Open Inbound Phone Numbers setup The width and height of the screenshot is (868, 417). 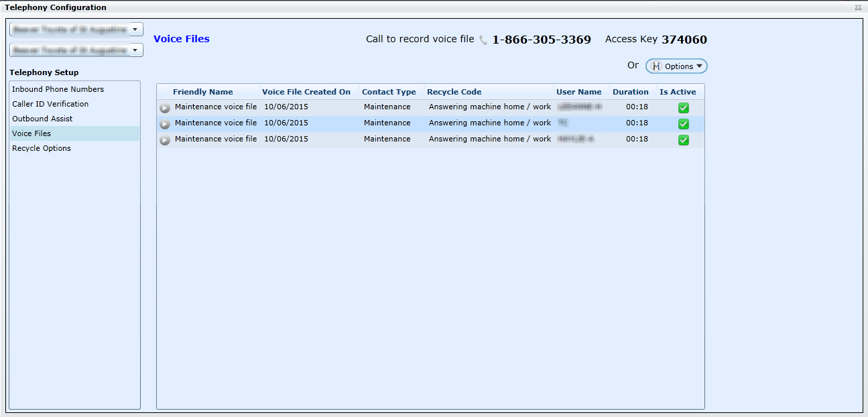coord(58,89)
